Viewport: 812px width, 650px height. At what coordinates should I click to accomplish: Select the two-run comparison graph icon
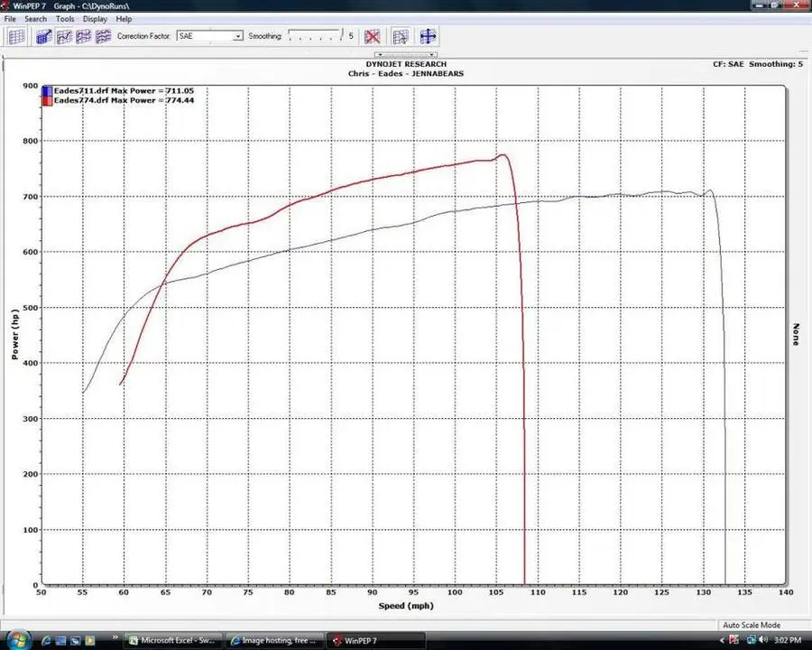coord(83,36)
